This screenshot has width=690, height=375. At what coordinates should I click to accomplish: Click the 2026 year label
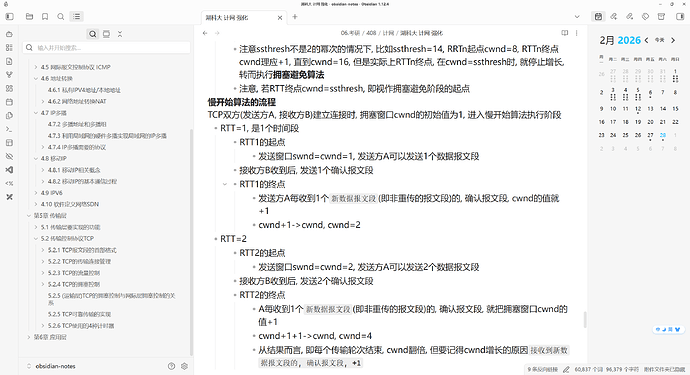(629, 40)
